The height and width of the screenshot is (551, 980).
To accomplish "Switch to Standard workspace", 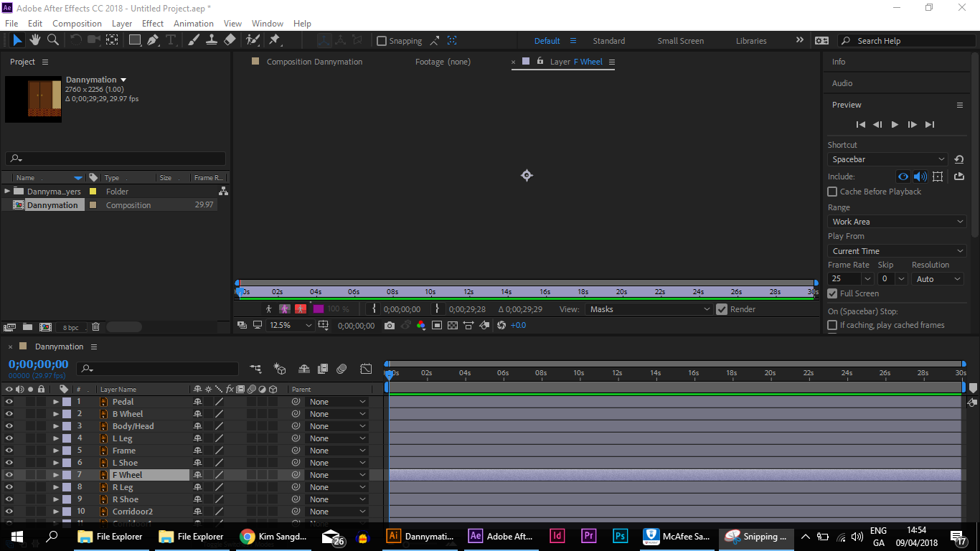I will point(609,41).
